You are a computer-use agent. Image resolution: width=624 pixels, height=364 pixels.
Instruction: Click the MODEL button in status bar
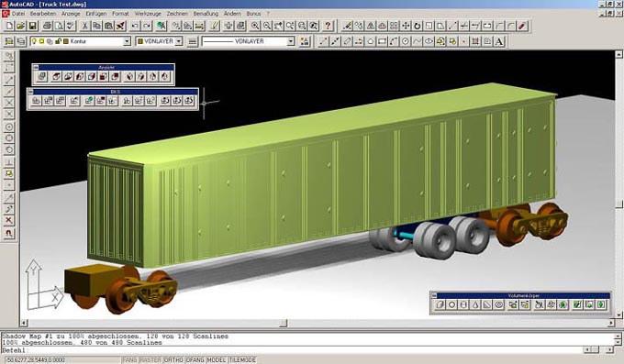click(217, 360)
